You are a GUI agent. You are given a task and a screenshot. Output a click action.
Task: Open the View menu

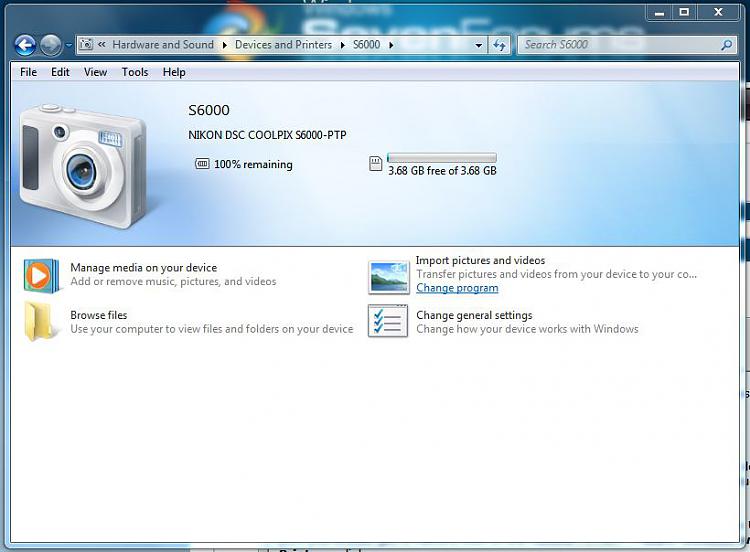pos(95,72)
